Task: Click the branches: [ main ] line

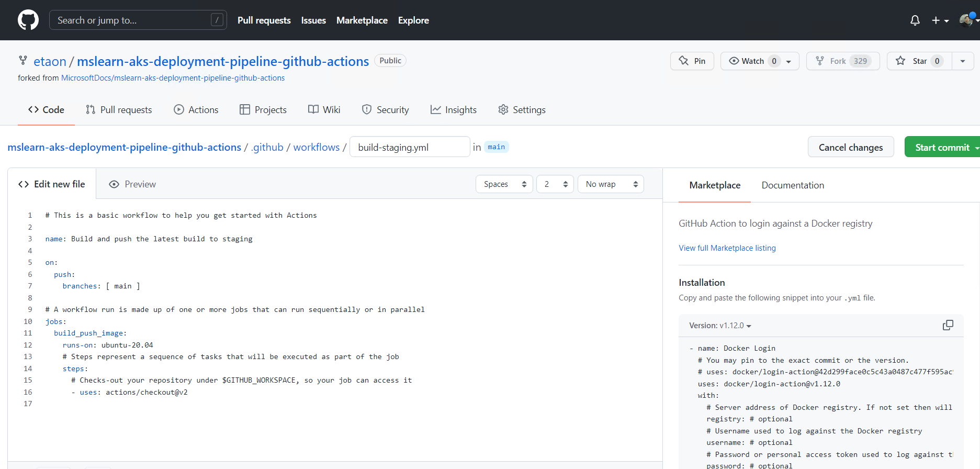Action: (x=101, y=286)
